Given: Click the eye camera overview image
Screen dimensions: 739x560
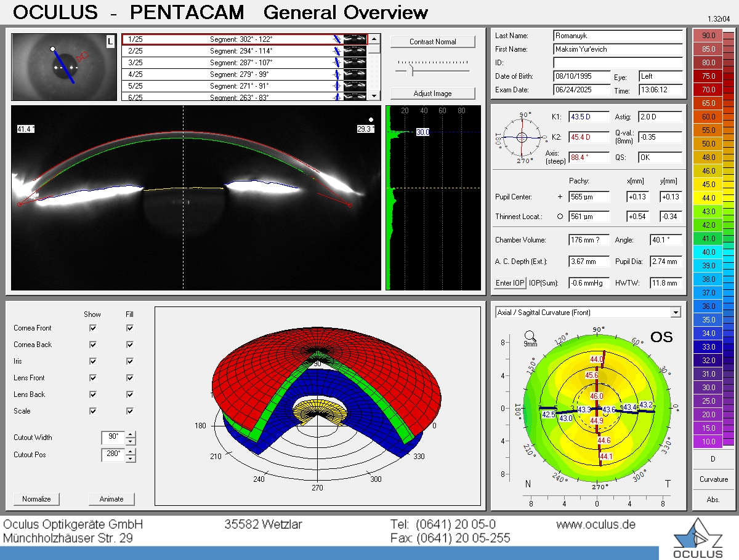Looking at the screenshot, I should (x=64, y=66).
